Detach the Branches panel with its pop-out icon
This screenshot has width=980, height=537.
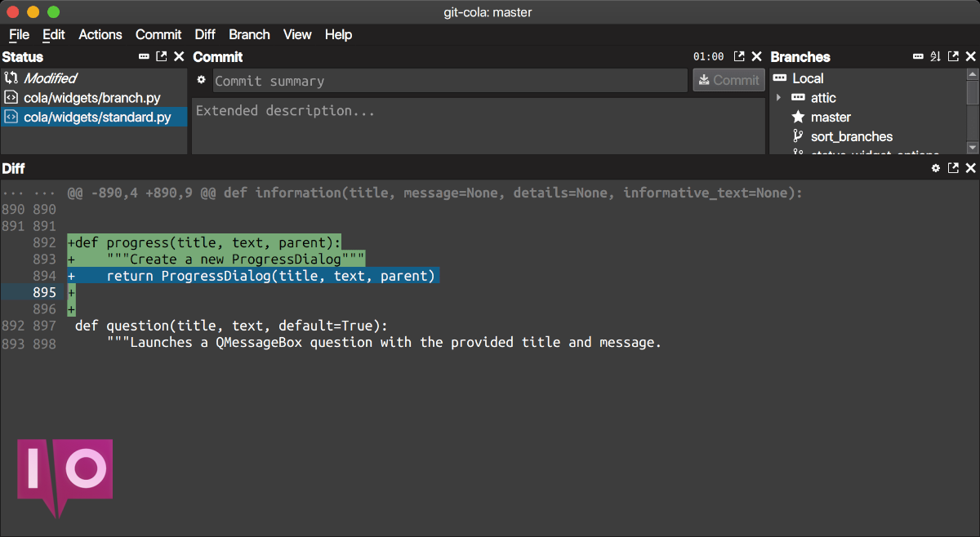click(x=954, y=56)
